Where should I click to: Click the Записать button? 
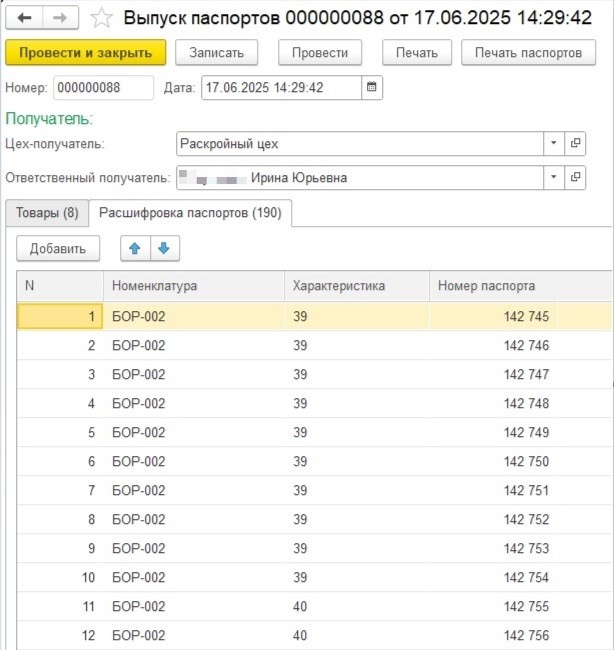point(216,53)
